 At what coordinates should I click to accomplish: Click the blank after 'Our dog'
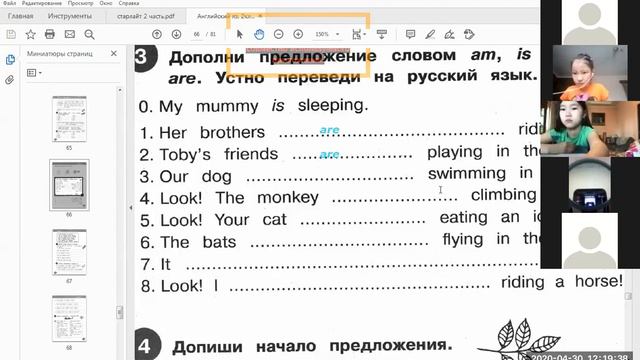pos(330,178)
